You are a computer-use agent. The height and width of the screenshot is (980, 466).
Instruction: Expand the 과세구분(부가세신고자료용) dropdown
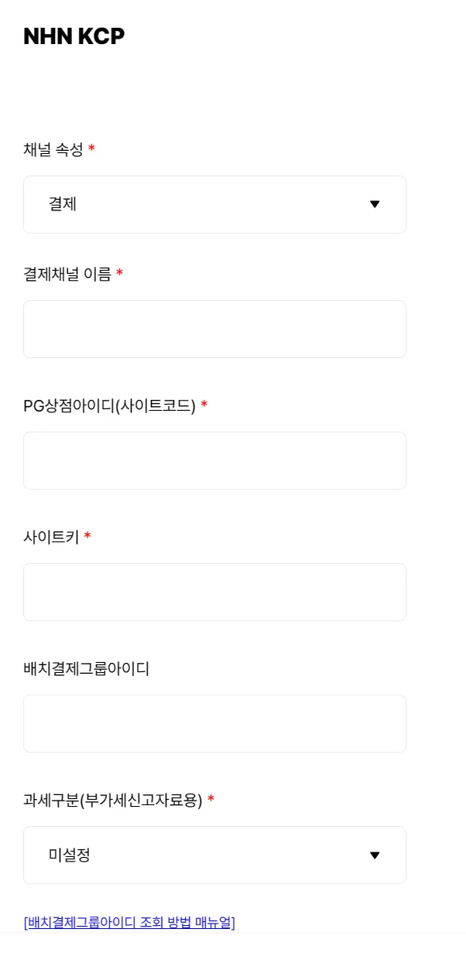point(214,855)
